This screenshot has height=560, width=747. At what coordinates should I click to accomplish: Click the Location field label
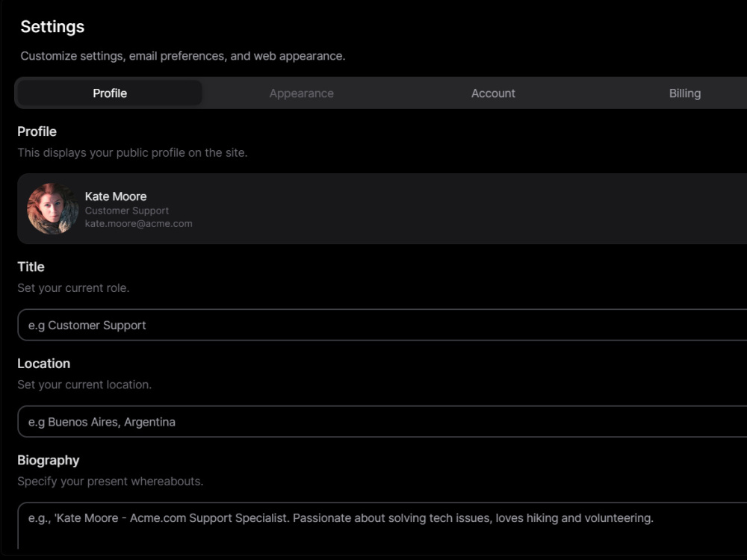tap(44, 364)
